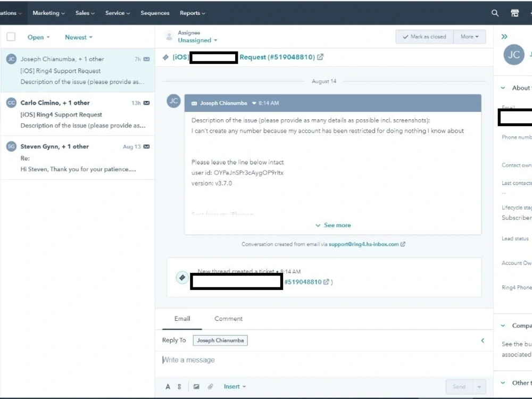Viewport: 532px width, 399px height.
Task: Click Mark as closed button
Action: tap(425, 37)
